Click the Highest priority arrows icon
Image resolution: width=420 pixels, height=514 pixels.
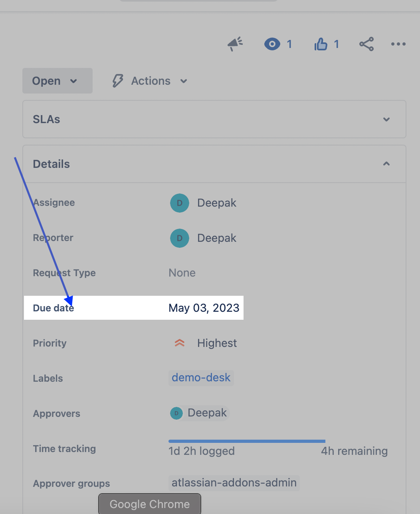tap(180, 343)
